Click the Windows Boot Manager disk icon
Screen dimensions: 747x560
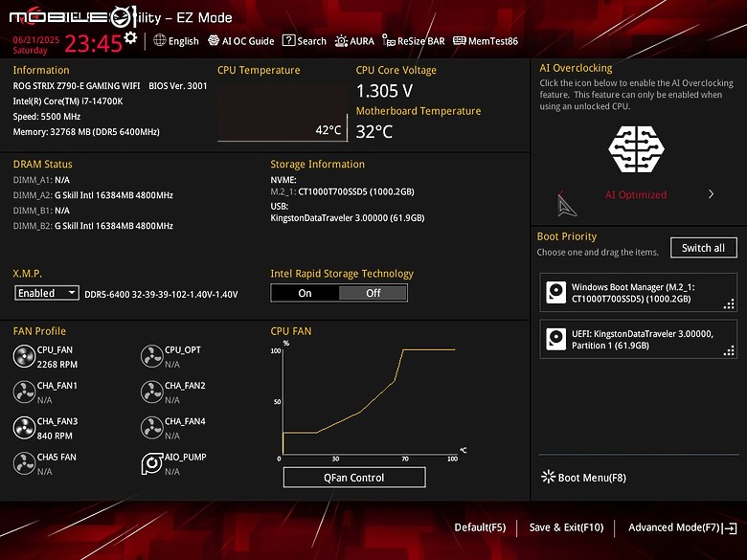556,292
